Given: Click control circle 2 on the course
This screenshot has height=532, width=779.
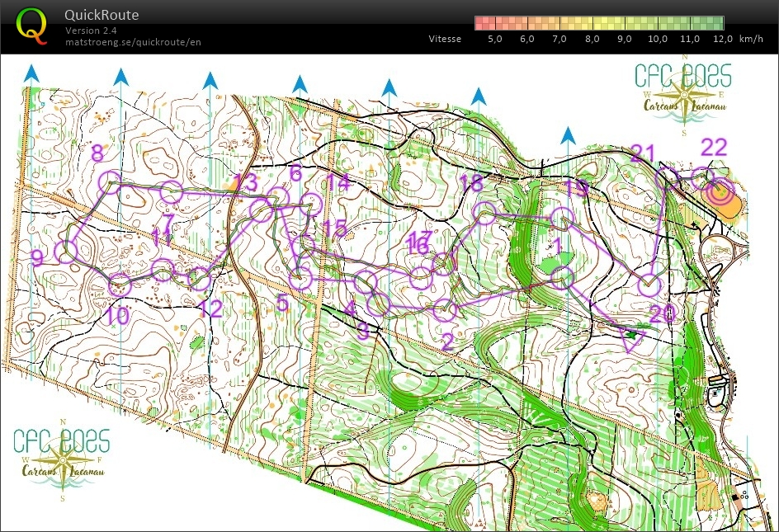Looking at the screenshot, I should tap(444, 310).
